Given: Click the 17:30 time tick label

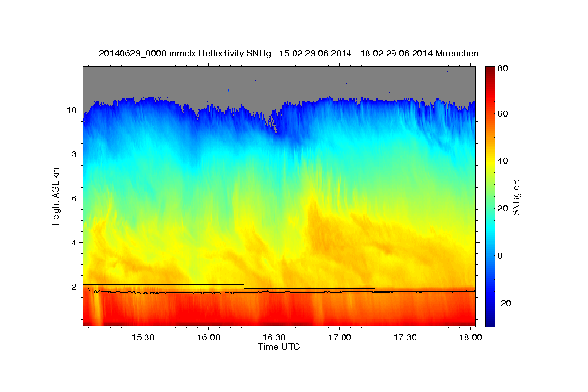Looking at the screenshot, I should coord(405,338).
